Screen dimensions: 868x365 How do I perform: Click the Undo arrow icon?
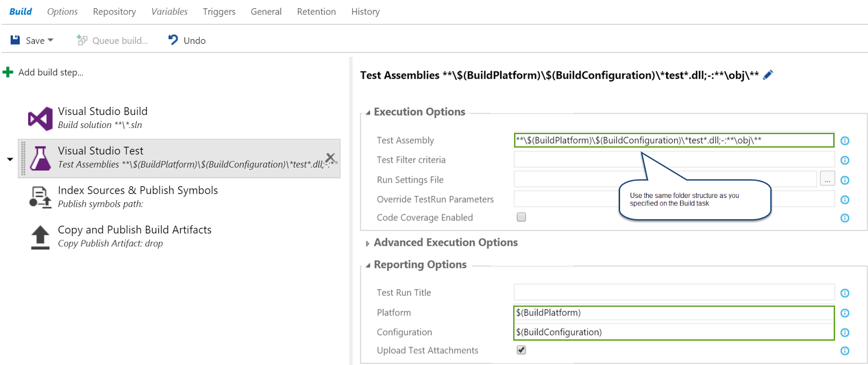coord(173,40)
